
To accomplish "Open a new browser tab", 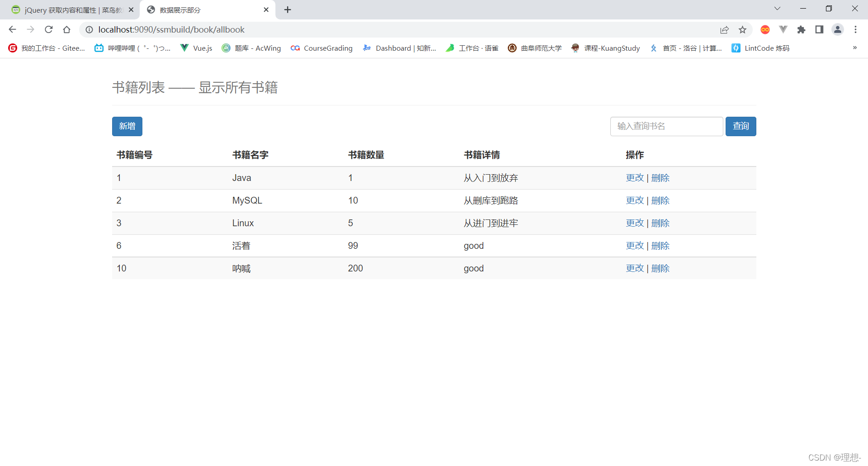I will pyautogui.click(x=288, y=10).
